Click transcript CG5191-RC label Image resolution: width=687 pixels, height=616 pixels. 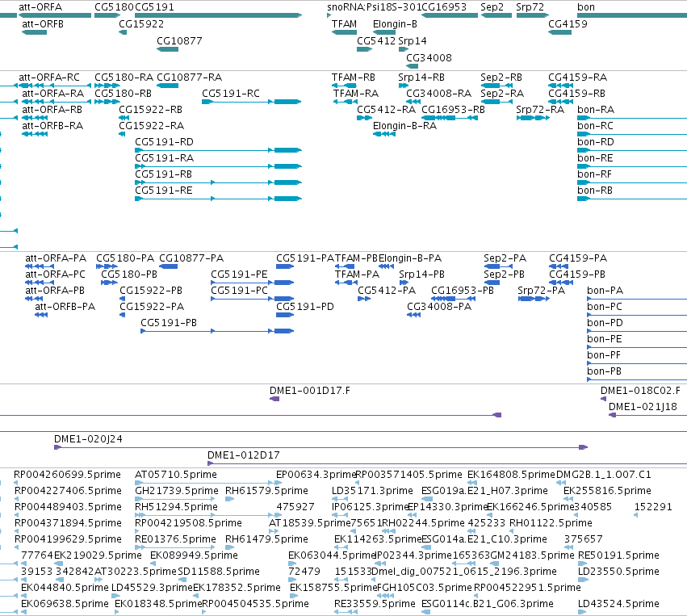230,94
